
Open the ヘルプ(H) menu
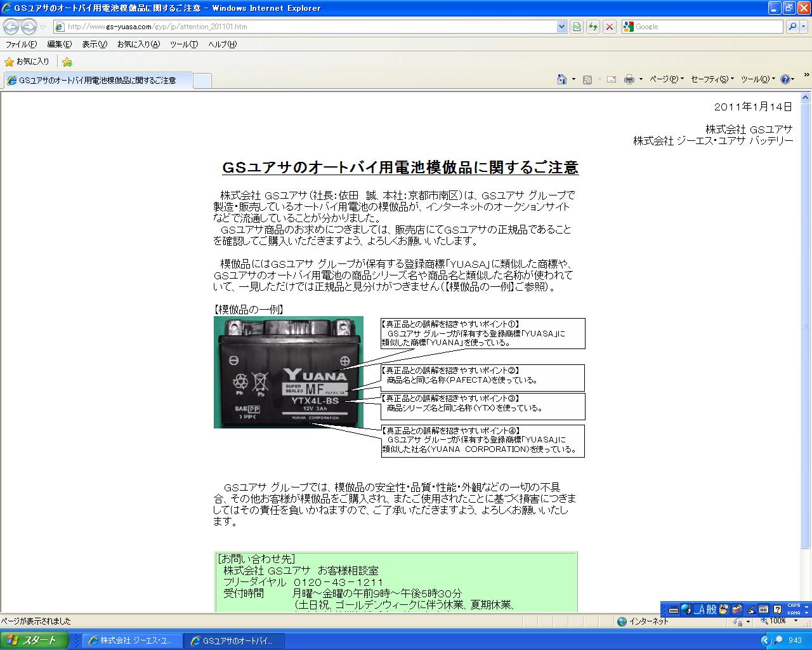tap(223, 44)
